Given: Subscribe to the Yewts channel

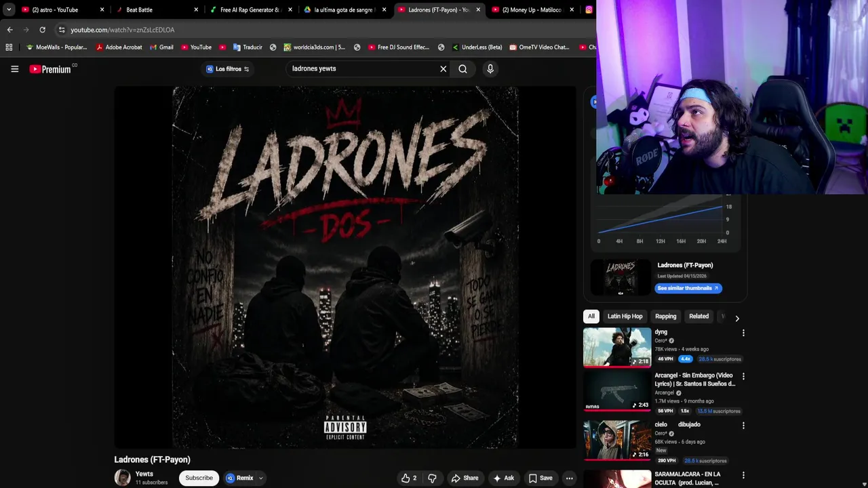Looking at the screenshot, I should (x=199, y=478).
